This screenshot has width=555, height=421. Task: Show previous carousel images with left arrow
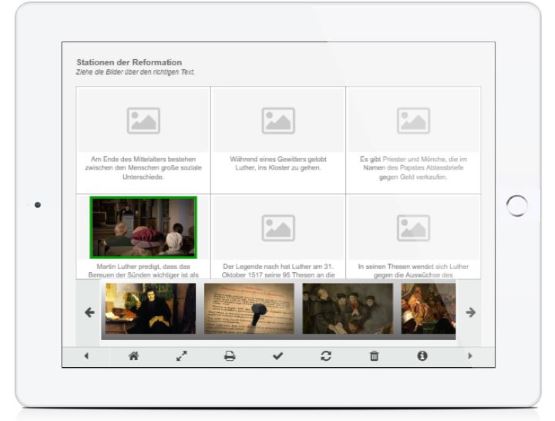pos(90,312)
